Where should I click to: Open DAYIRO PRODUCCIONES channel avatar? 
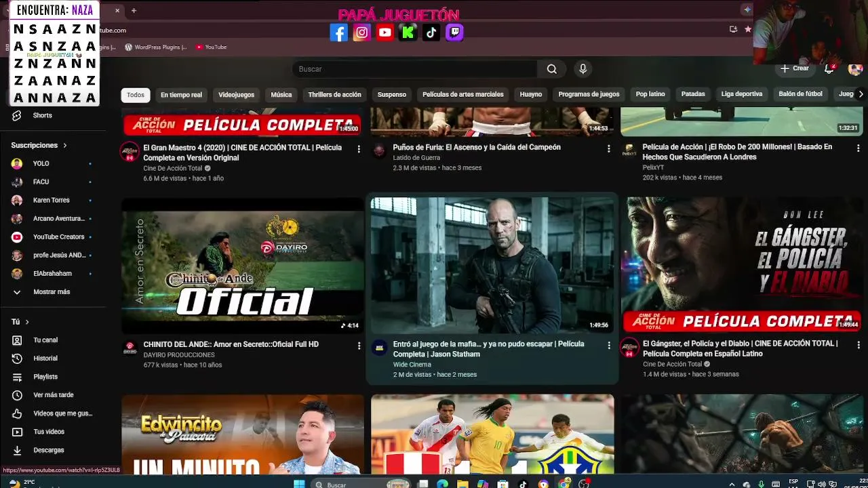pos(130,348)
